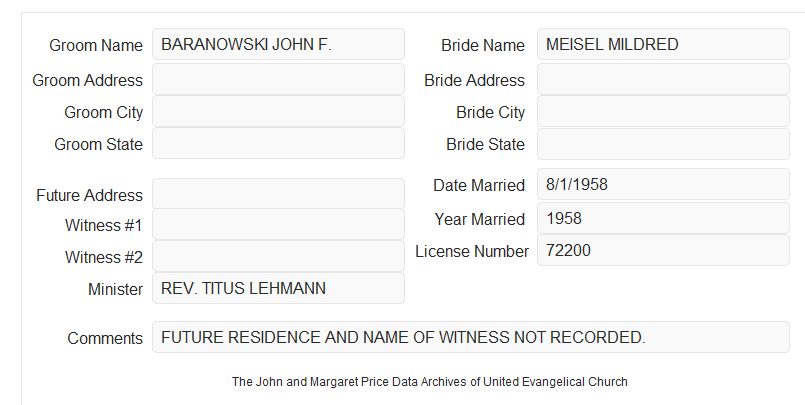Select the Groom City field
This screenshot has height=405, width=805.
pyautogui.click(x=278, y=111)
